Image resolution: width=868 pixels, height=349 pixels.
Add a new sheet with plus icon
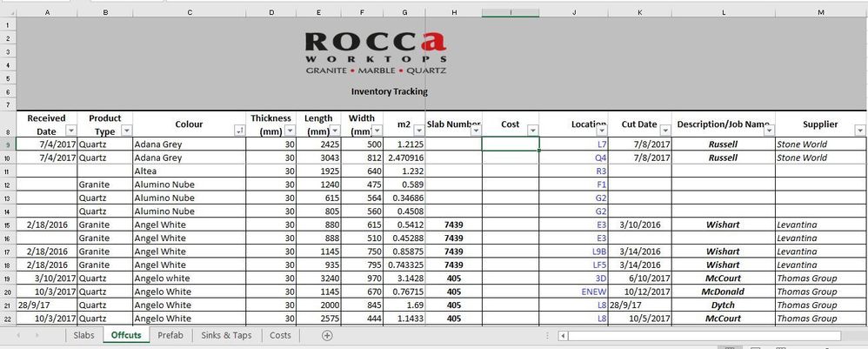click(x=327, y=335)
